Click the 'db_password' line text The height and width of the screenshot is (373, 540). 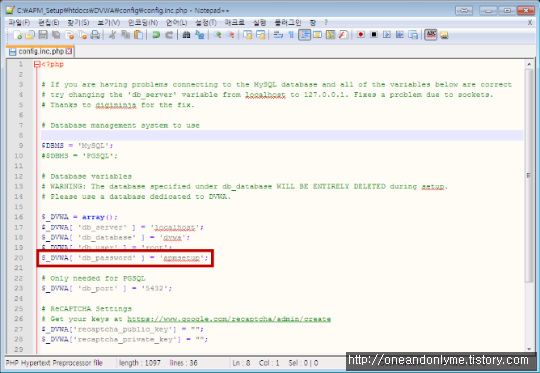coord(125,258)
